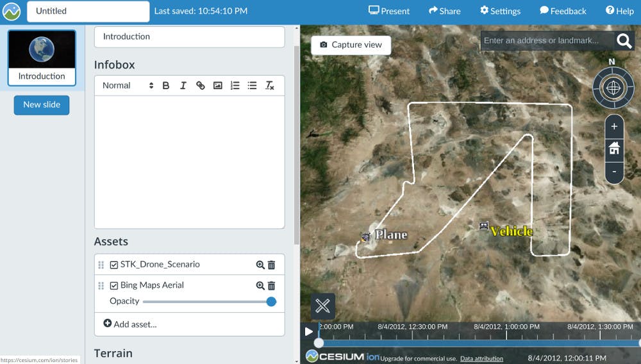This screenshot has width=641, height=364.
Task: Apply numbered list formatting
Action: 235,85
